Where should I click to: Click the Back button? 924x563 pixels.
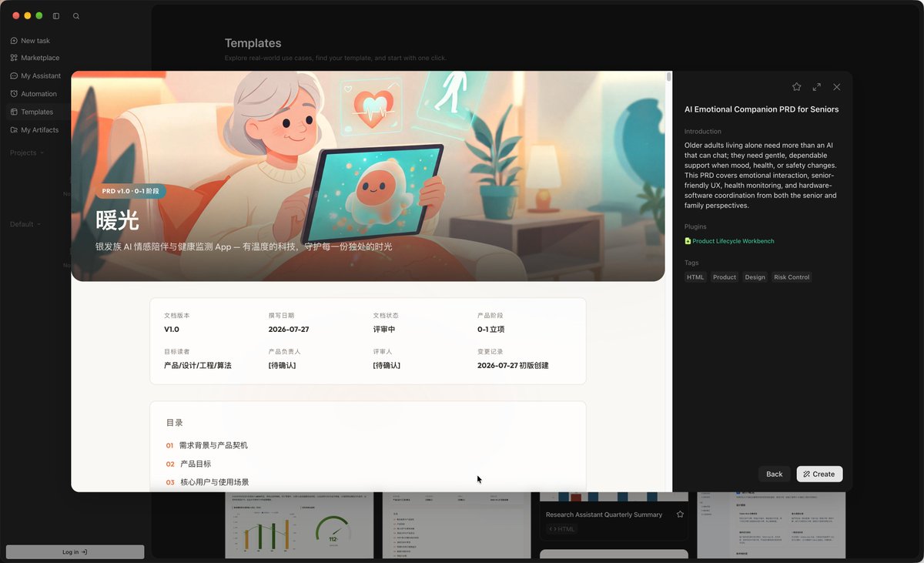(x=774, y=474)
